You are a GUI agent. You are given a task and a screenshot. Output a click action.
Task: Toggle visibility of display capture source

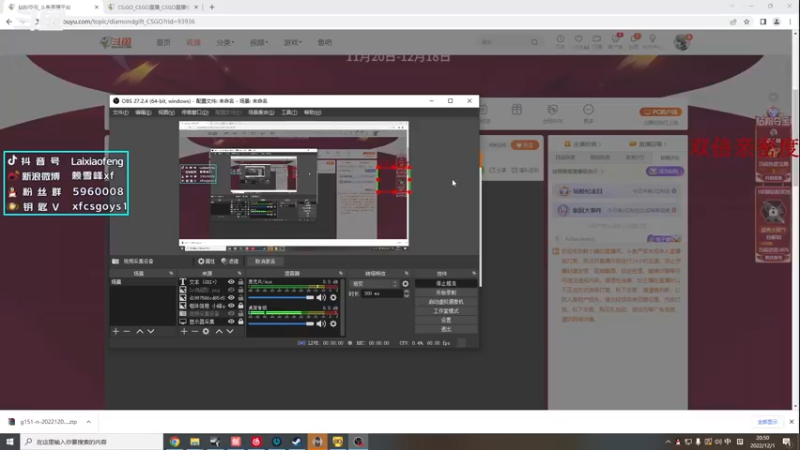click(231, 321)
